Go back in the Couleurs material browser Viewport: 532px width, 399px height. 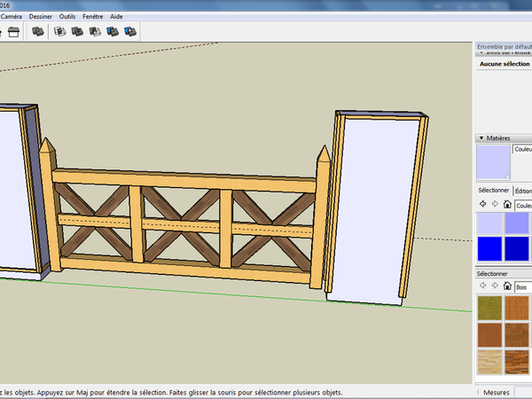click(x=482, y=204)
